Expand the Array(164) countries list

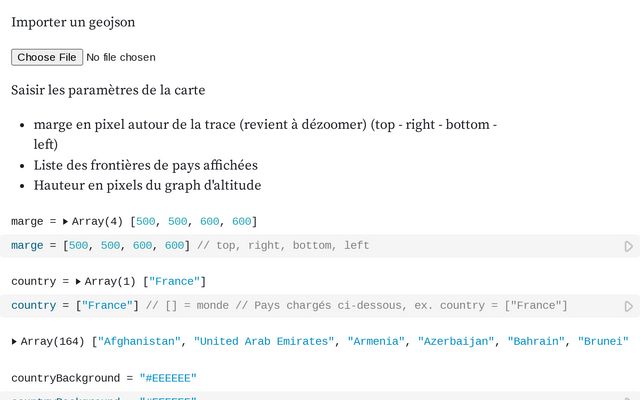(14, 341)
